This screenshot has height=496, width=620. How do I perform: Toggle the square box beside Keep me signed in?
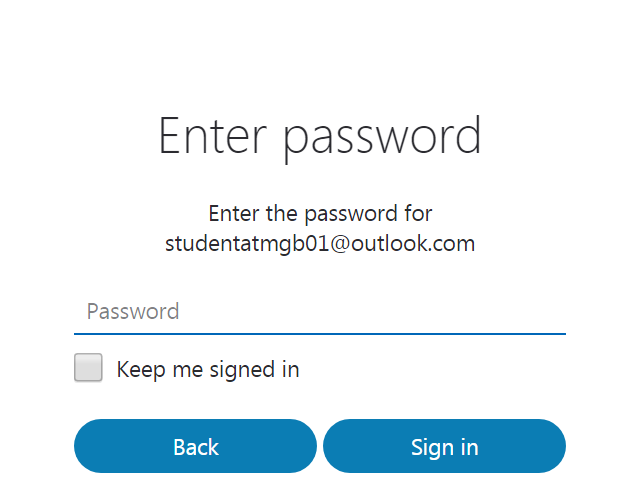88,367
